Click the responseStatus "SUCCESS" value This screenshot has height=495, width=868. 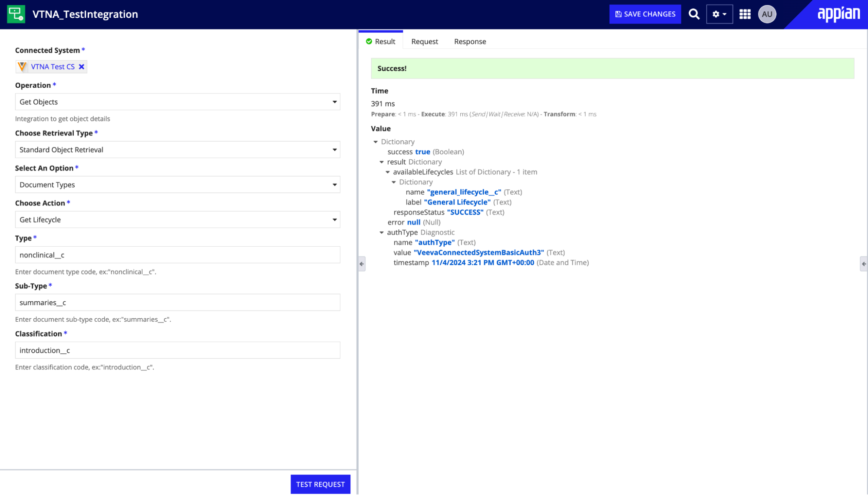pos(465,212)
